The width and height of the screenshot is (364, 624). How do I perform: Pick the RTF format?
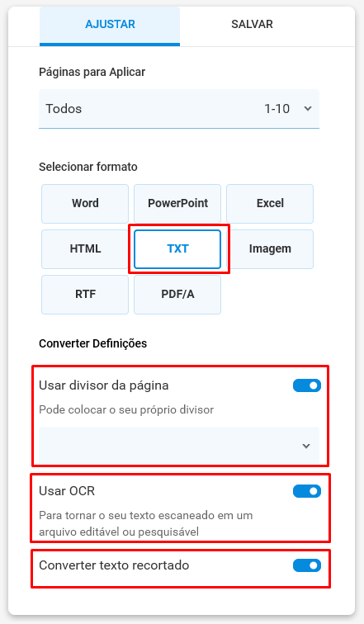click(85, 295)
